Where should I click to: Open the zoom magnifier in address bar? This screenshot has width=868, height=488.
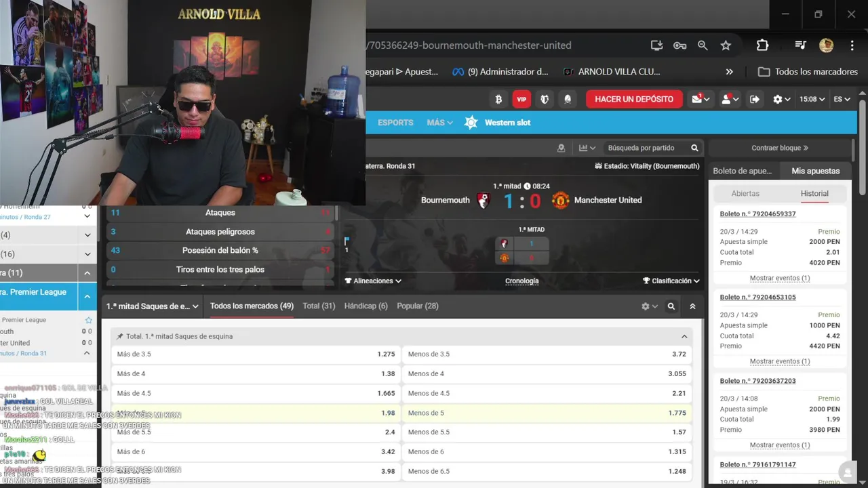tap(703, 45)
